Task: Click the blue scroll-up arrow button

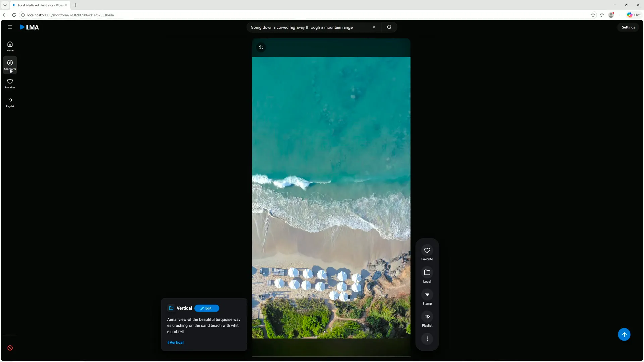Action: coord(624,335)
